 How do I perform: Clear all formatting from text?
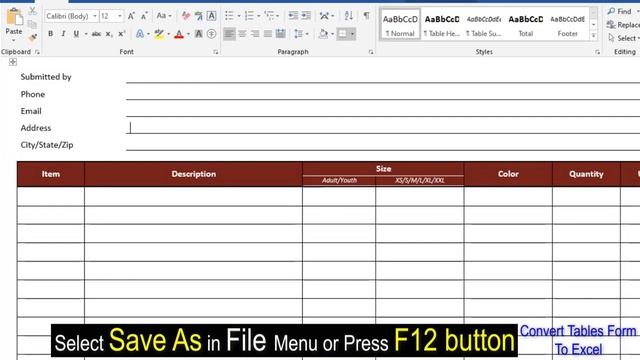click(186, 16)
